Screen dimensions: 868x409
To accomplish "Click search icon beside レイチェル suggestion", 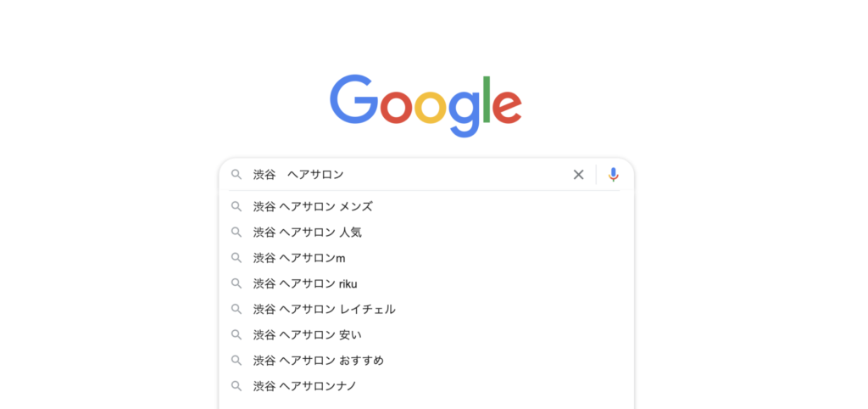I will point(236,309).
